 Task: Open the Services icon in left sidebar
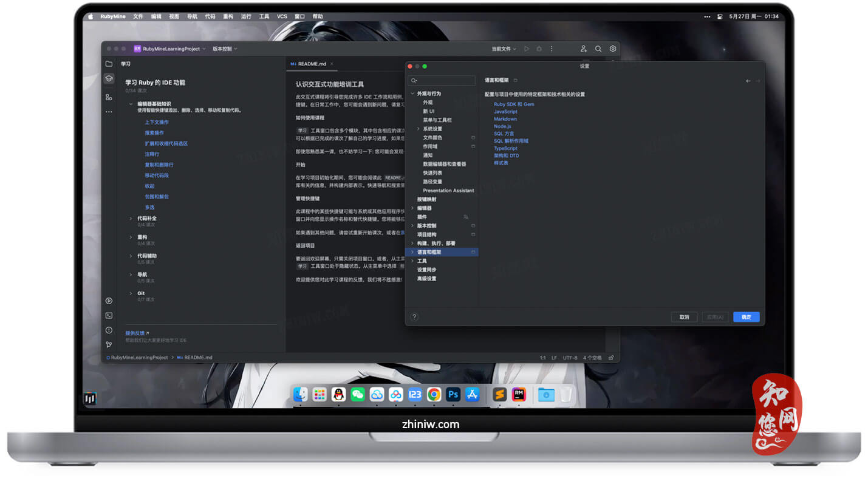coord(109,301)
